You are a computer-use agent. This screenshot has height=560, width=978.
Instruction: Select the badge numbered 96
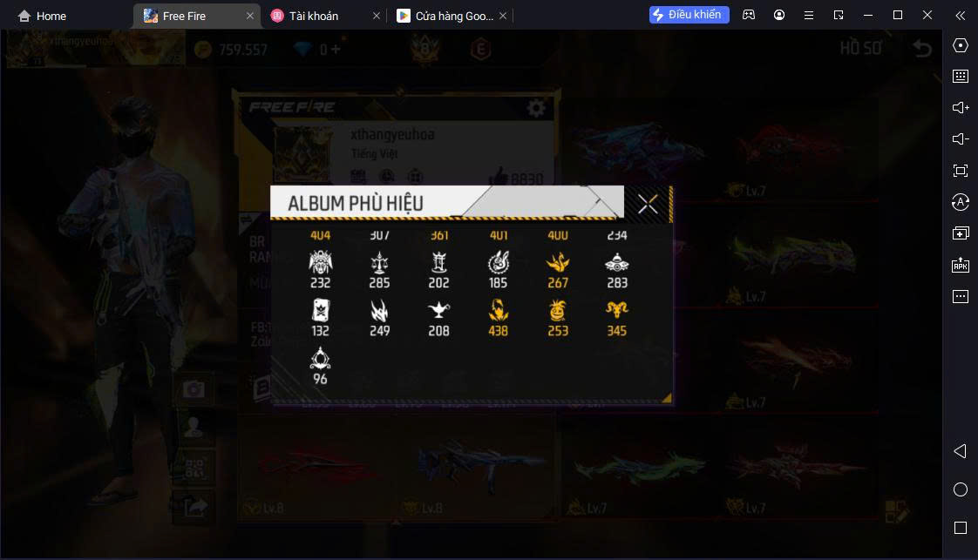tap(321, 358)
